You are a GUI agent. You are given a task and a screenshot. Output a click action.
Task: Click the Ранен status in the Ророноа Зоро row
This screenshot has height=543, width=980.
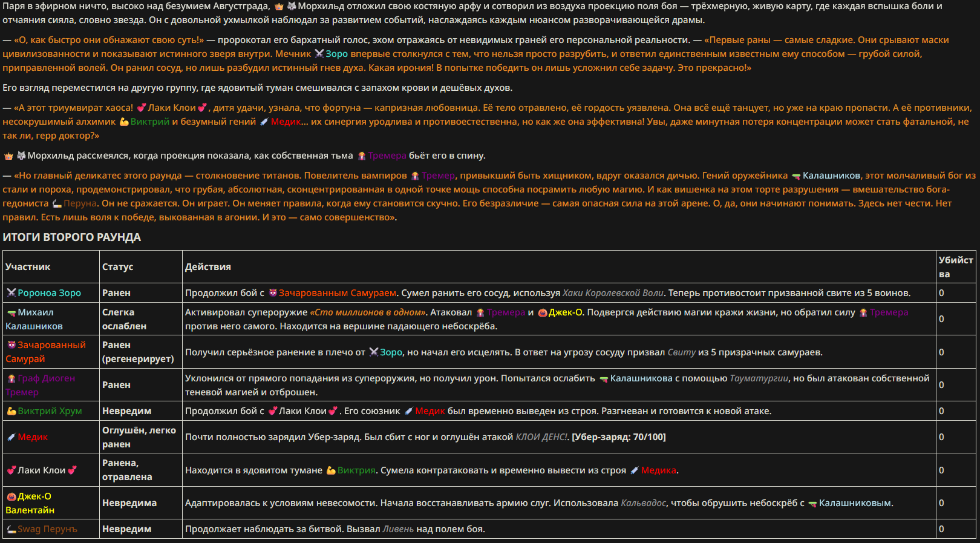116,293
